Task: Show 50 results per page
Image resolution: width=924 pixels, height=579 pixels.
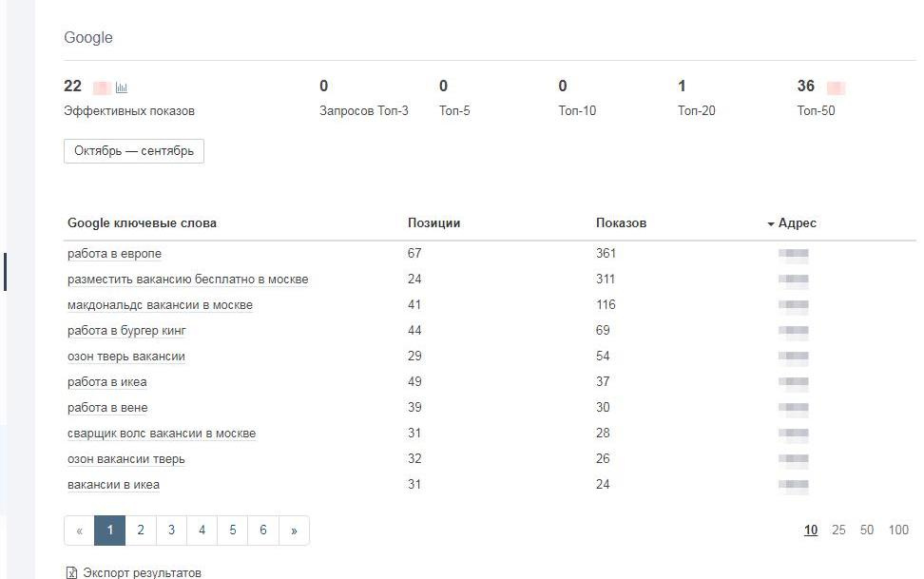Action: (x=867, y=531)
